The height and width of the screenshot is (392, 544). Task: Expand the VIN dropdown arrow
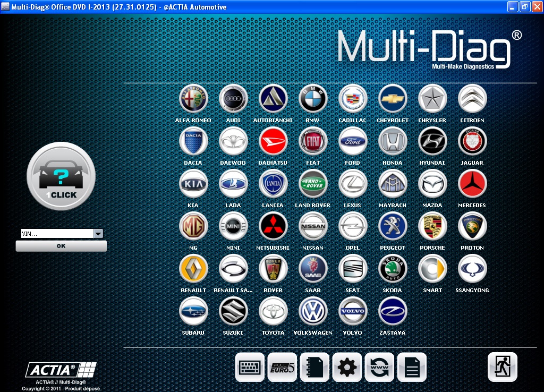pos(98,234)
